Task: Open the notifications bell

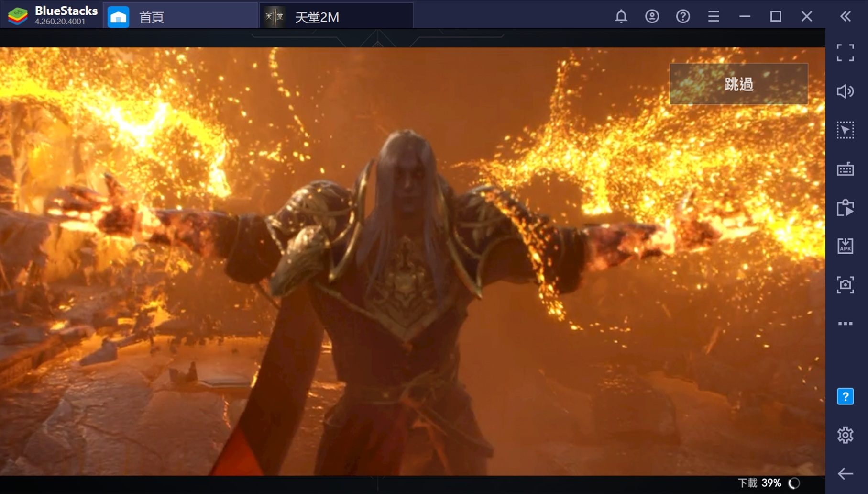Action: pos(621,16)
